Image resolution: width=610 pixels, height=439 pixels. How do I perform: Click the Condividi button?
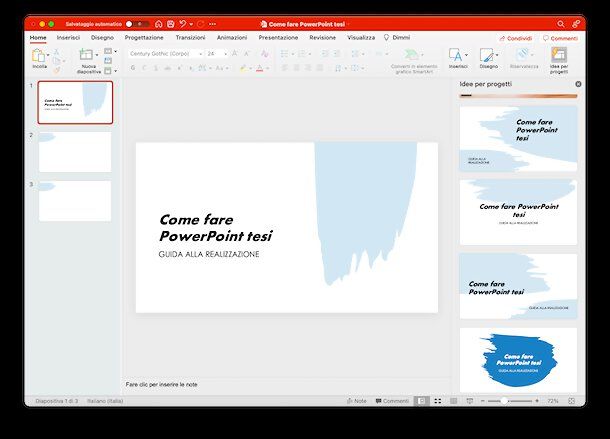click(516, 38)
